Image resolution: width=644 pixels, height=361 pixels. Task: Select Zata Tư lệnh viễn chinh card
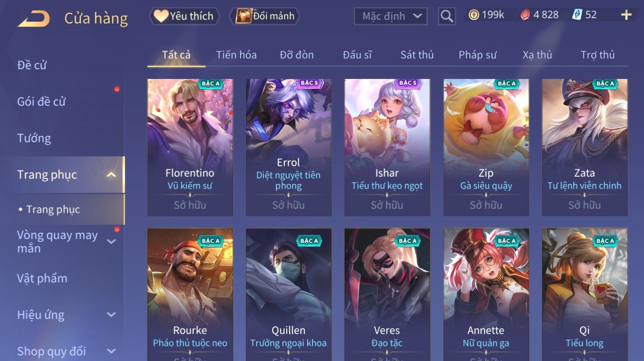(584, 147)
